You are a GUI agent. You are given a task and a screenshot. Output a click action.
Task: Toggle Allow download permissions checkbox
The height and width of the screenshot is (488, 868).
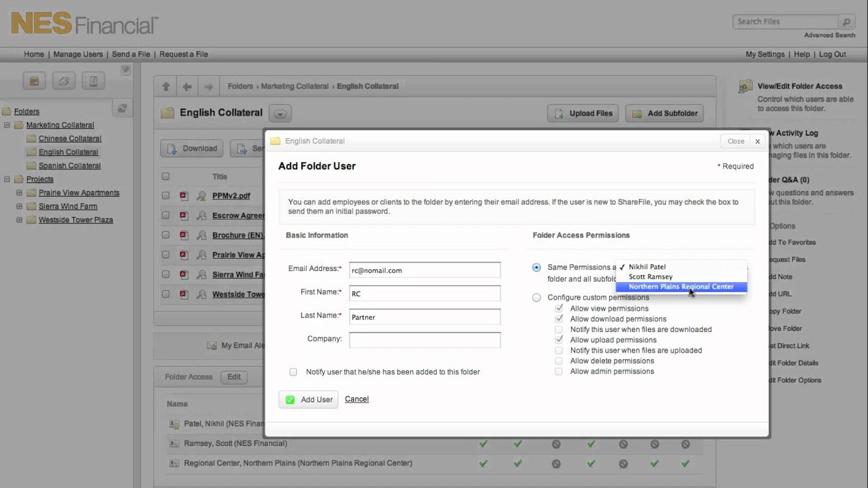pyautogui.click(x=559, y=319)
